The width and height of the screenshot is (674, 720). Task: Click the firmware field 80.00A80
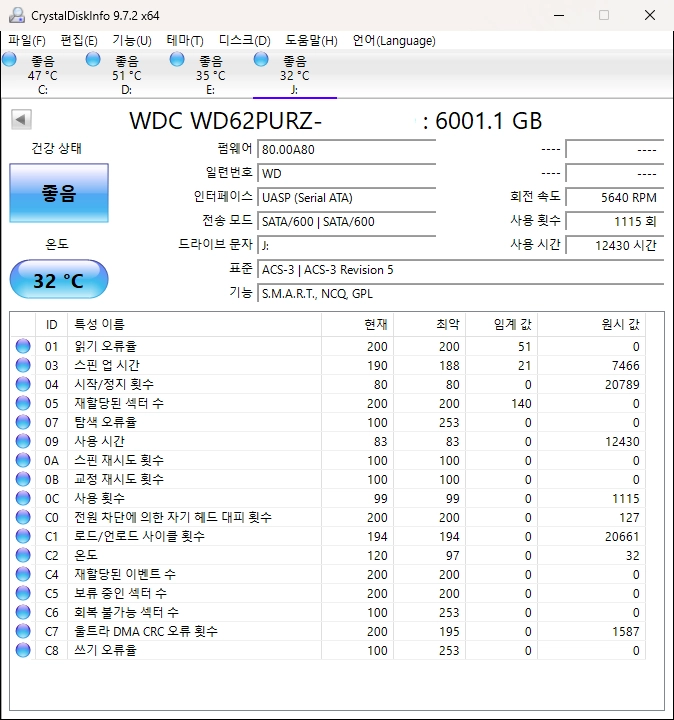tap(347, 150)
